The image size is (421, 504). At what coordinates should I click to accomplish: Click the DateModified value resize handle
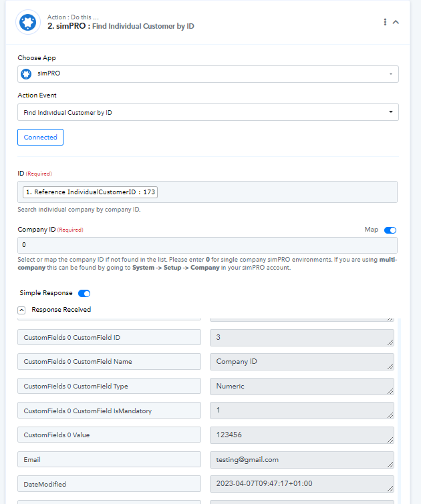coord(390,489)
